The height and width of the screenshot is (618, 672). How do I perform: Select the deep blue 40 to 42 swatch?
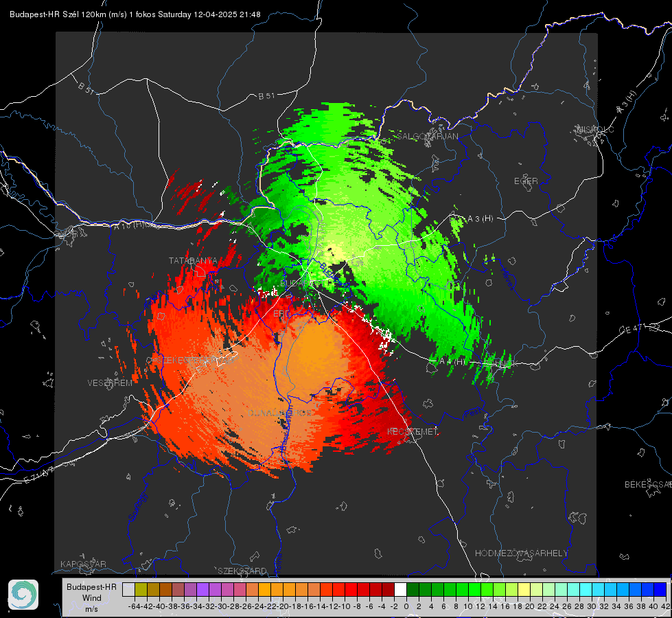[x=660, y=589]
